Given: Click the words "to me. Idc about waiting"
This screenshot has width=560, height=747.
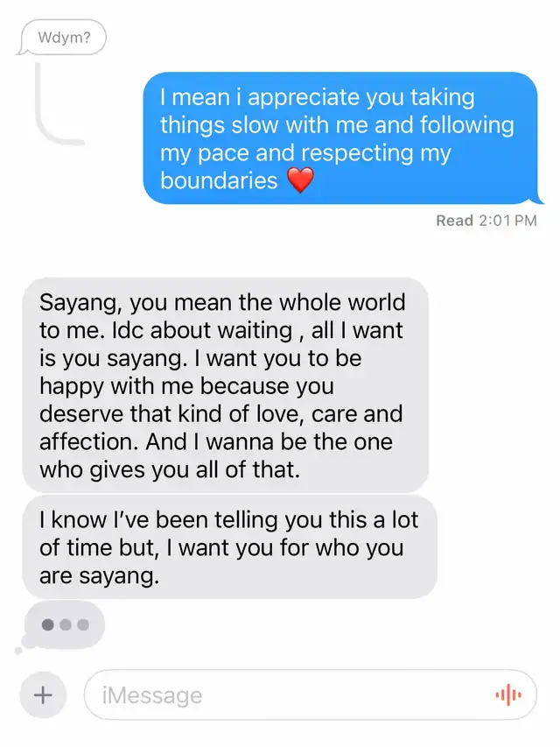Looking at the screenshot, I should point(165,330).
